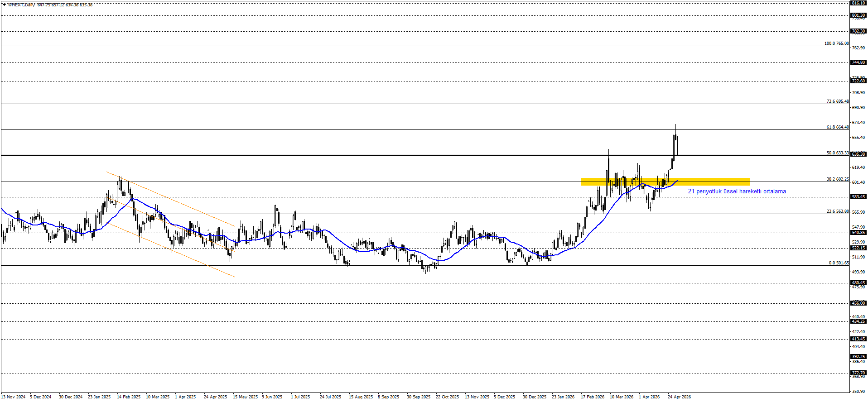The image size is (868, 402).
Task: Click the date label '5 Dec 2024'
Action: pyautogui.click(x=41, y=397)
